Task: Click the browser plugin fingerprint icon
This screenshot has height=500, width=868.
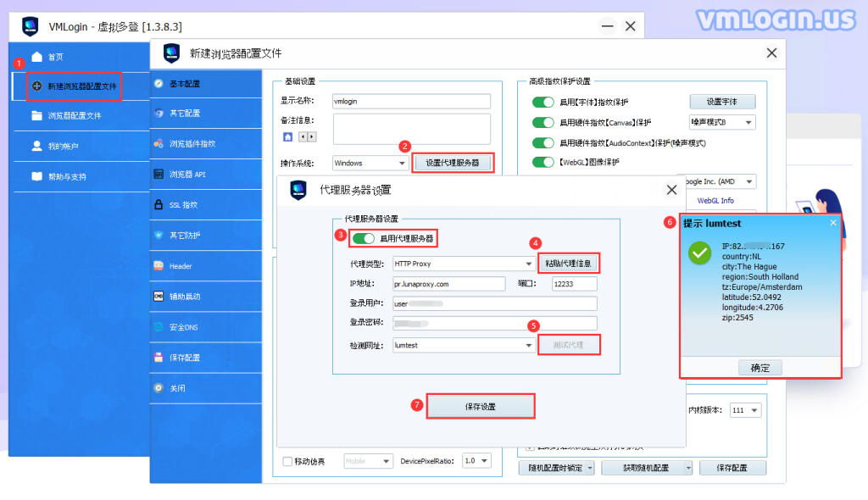Action: coord(159,143)
